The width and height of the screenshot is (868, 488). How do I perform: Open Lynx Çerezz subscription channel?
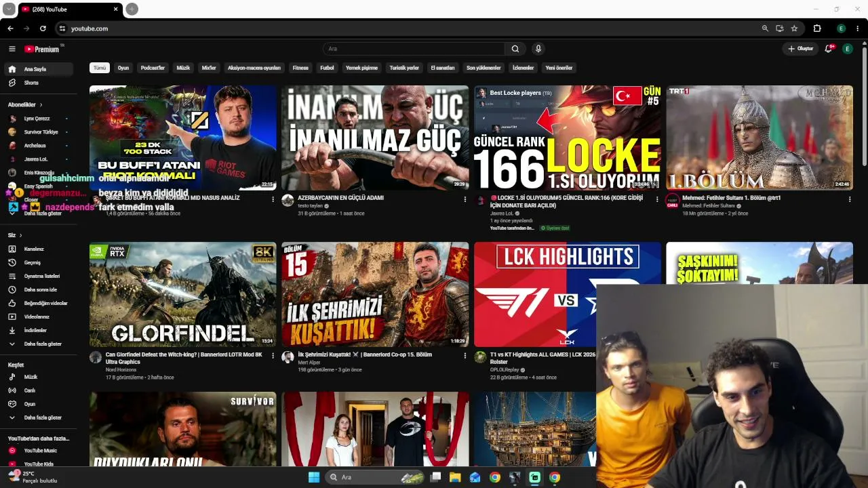point(39,119)
